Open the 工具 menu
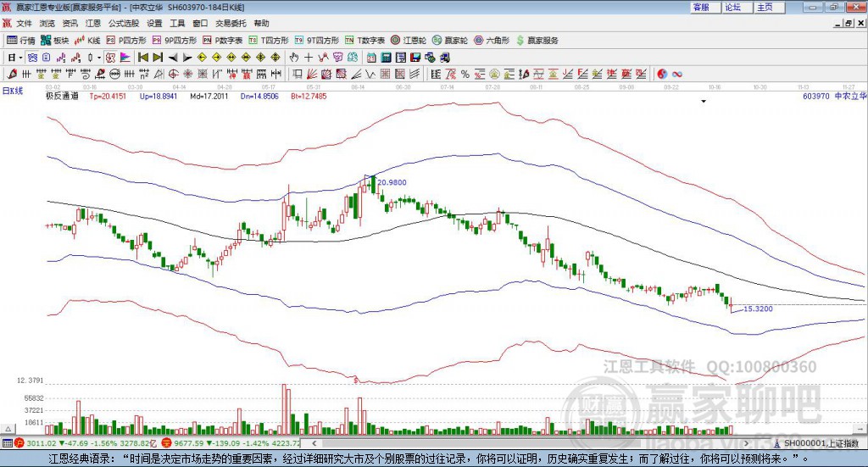Image resolution: width=868 pixels, height=467 pixels. tap(177, 23)
